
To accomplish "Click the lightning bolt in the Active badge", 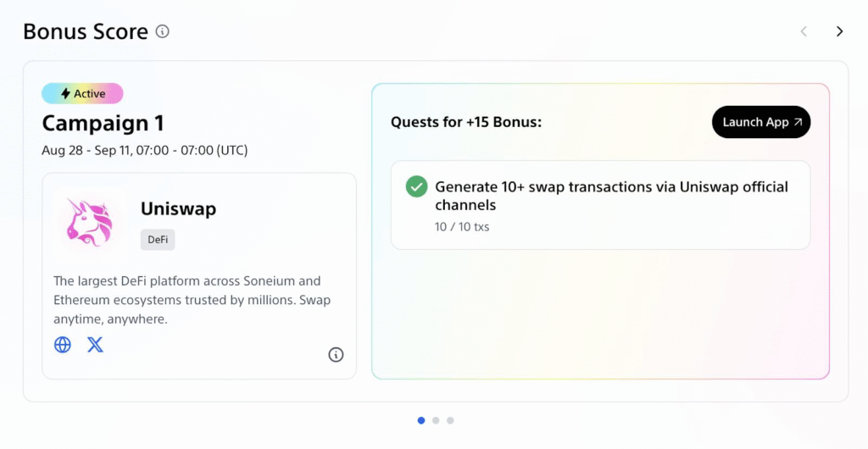I will coord(66,93).
